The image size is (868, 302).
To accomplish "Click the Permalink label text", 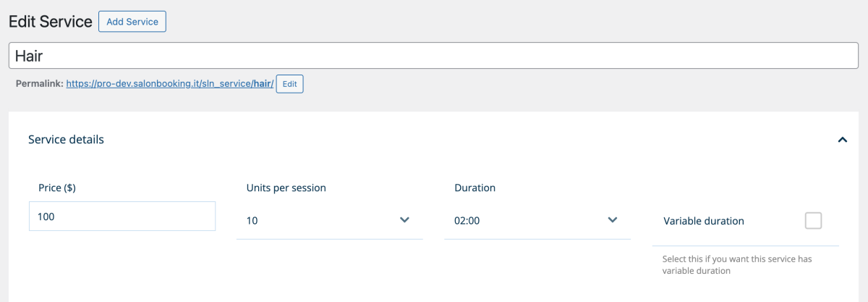I will click(39, 84).
